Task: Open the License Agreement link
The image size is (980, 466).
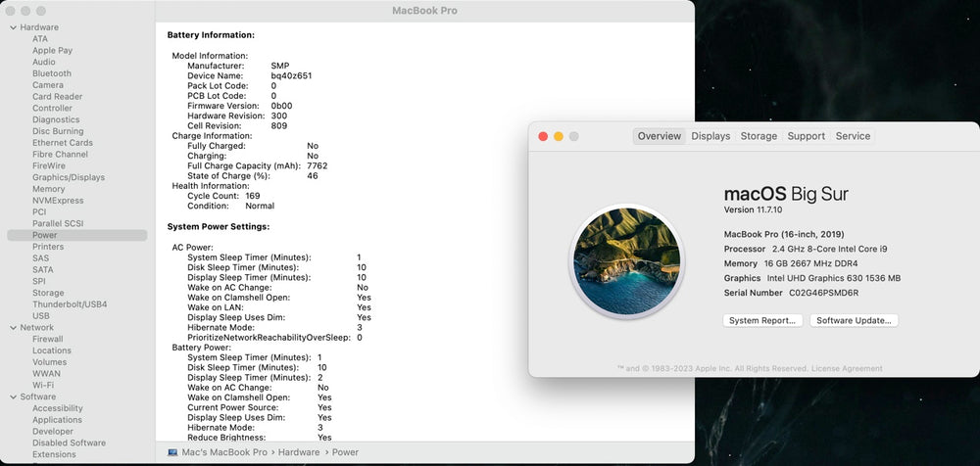Action: [x=847, y=368]
